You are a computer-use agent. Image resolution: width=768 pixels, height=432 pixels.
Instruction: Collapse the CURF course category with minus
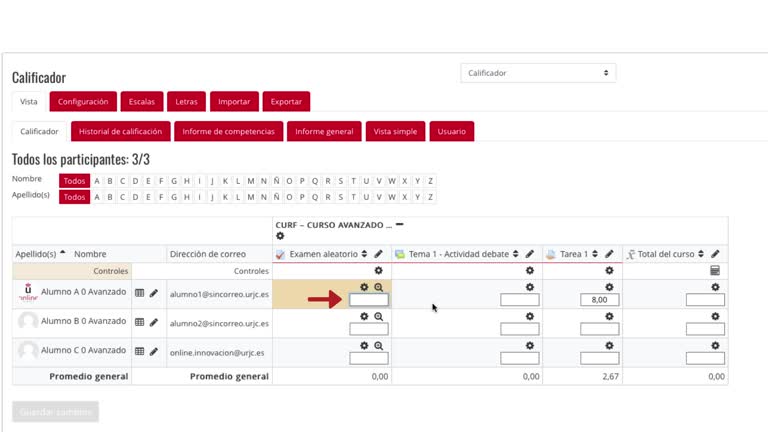pyautogui.click(x=400, y=224)
